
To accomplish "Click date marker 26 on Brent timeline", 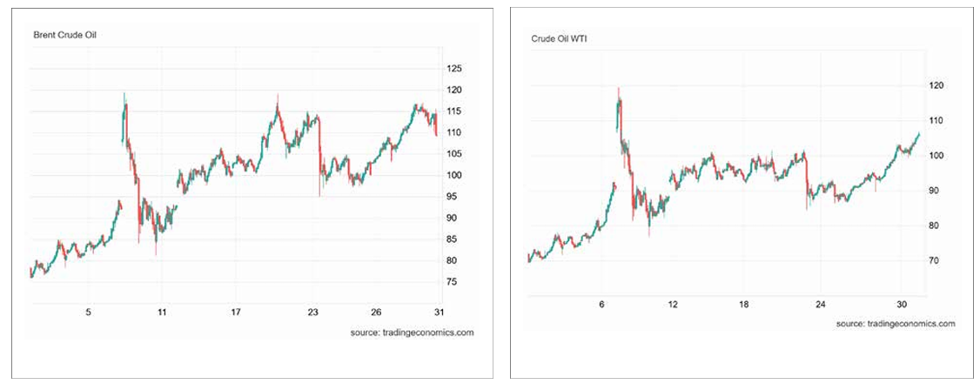I will click(376, 311).
